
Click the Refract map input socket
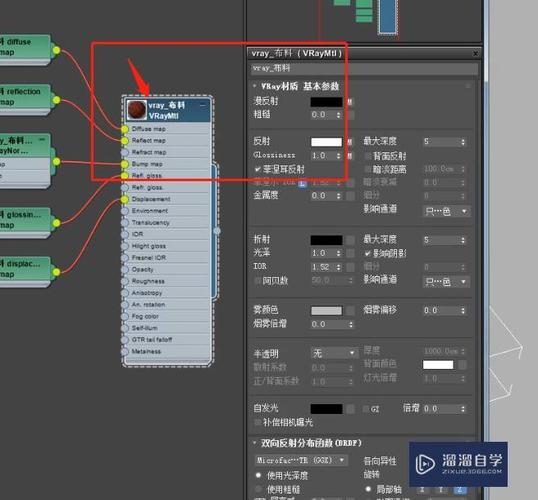(x=125, y=152)
